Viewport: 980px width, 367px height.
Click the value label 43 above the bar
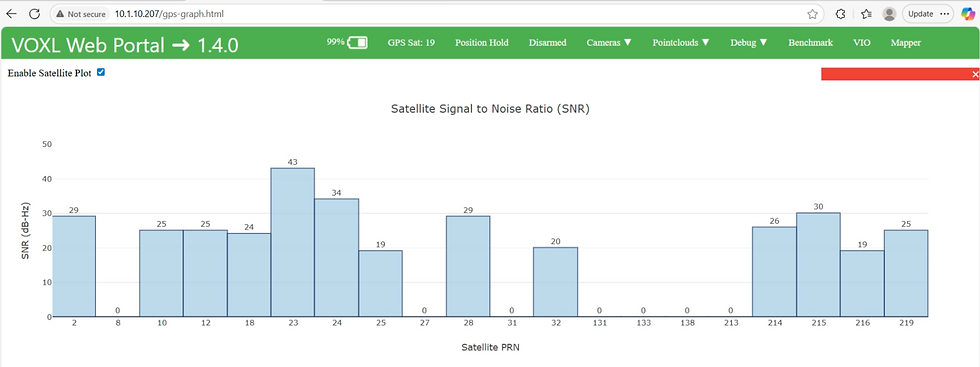pos(292,162)
